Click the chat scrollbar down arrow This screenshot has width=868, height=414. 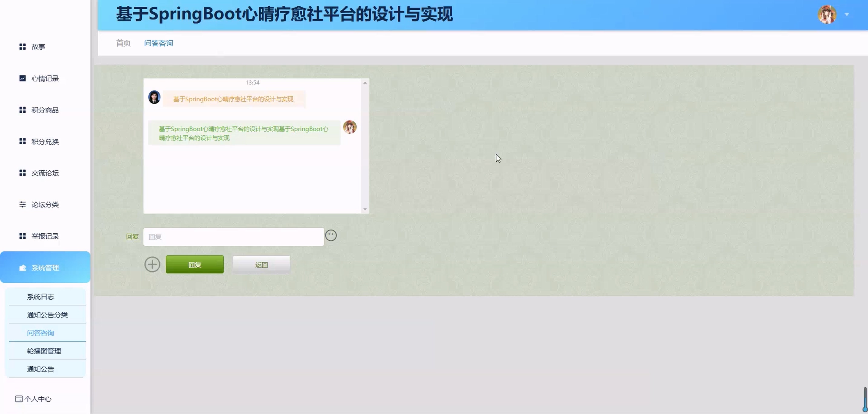pos(365,209)
